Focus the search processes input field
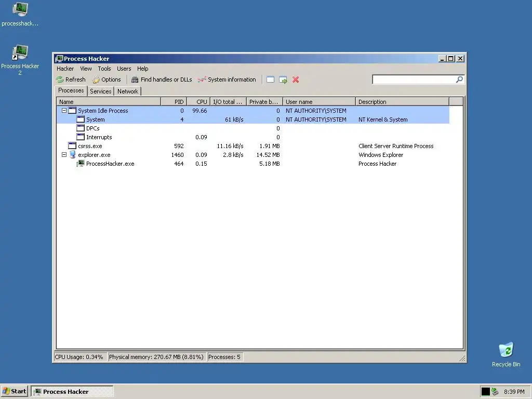Image resolution: width=532 pixels, height=399 pixels. coord(414,79)
